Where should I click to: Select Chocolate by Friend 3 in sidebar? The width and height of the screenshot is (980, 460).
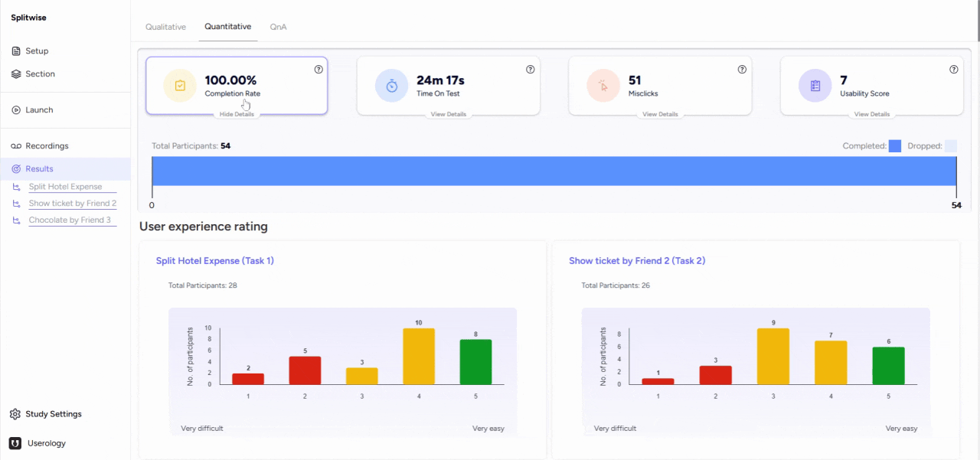point(70,220)
